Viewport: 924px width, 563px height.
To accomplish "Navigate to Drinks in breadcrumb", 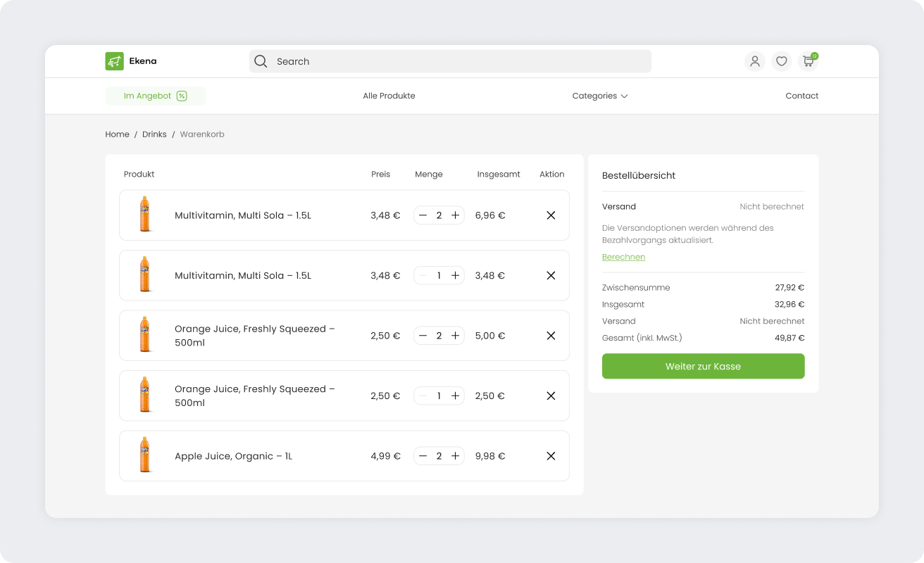I will click(154, 134).
